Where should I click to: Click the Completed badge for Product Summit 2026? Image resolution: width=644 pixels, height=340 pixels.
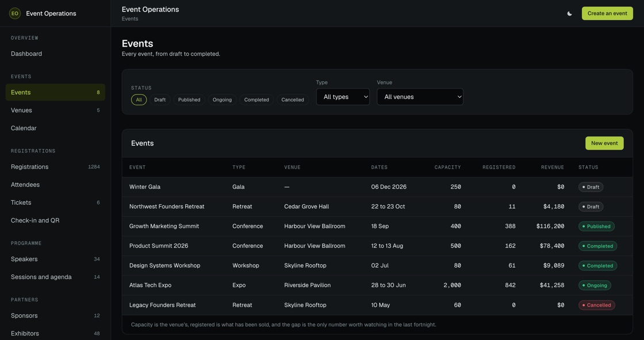597,246
